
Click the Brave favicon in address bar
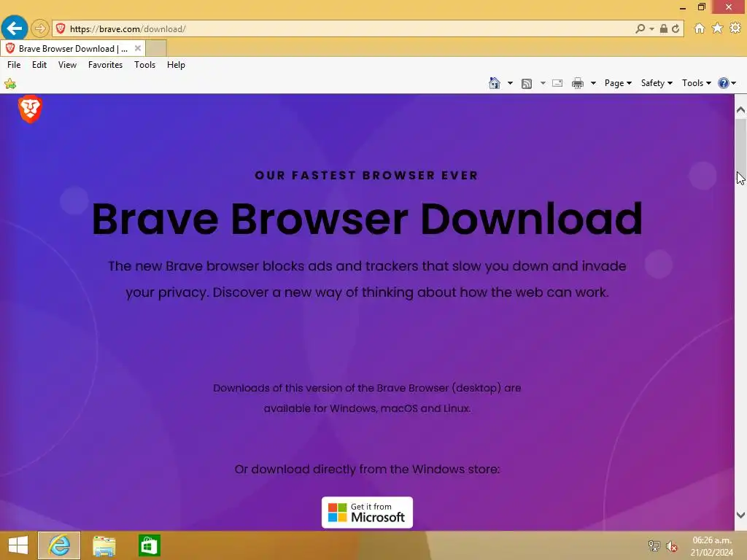click(x=60, y=29)
